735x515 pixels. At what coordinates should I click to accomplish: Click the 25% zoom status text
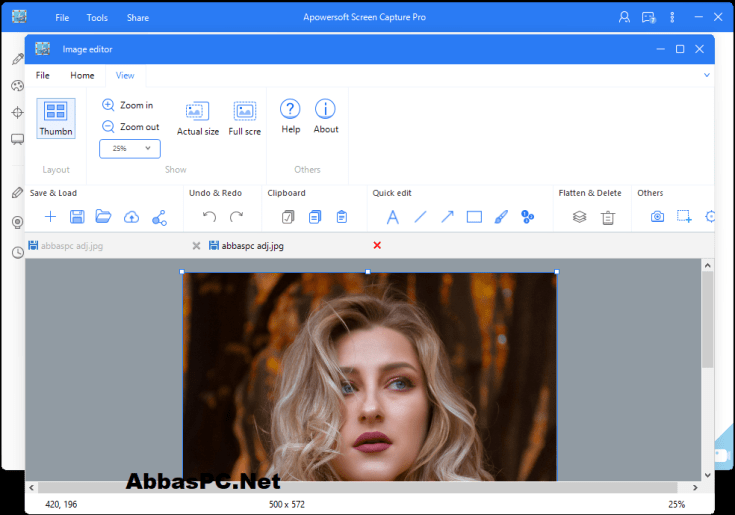click(676, 504)
